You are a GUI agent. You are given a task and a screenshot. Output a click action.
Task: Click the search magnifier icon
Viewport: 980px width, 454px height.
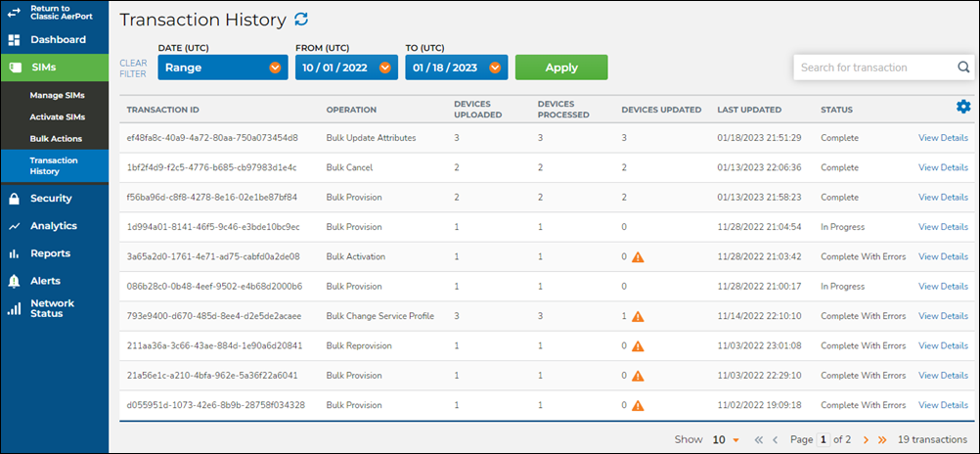[x=963, y=68]
